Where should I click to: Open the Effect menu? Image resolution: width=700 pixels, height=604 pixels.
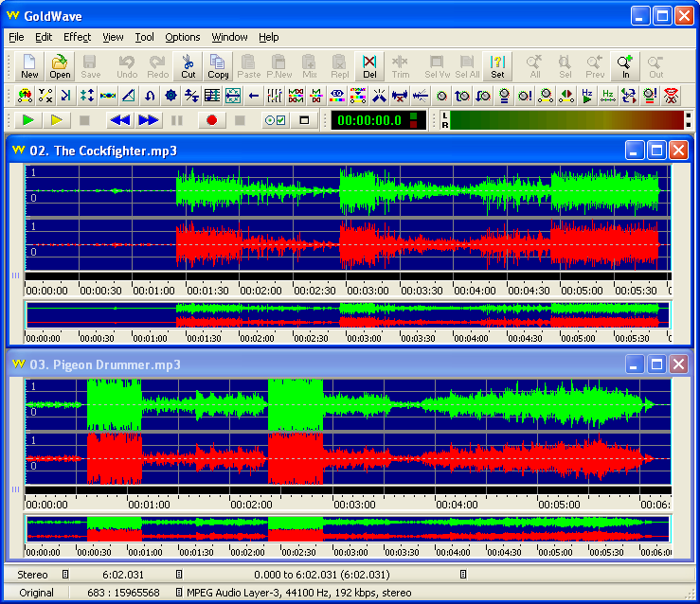pyautogui.click(x=78, y=37)
